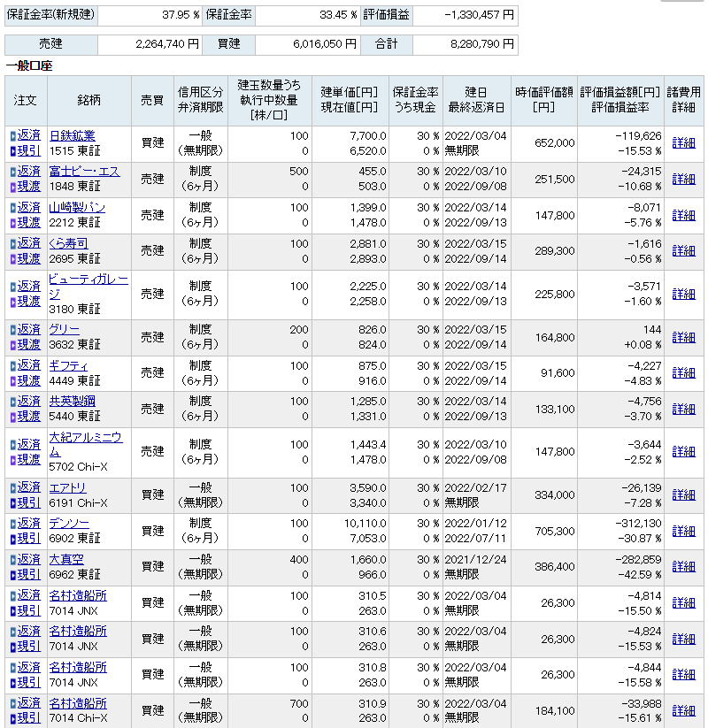Open the 共英製鋼 stock name link
The width and height of the screenshot is (708, 728).
pyautogui.click(x=73, y=401)
